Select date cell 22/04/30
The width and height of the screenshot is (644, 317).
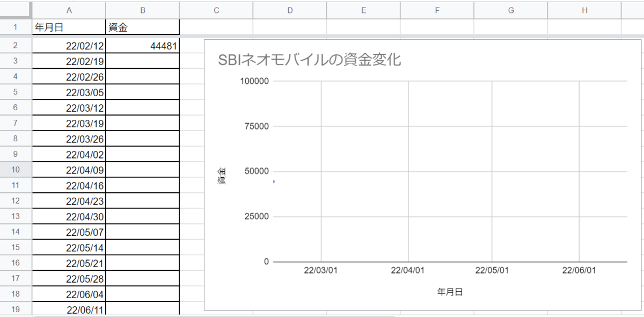(x=69, y=217)
